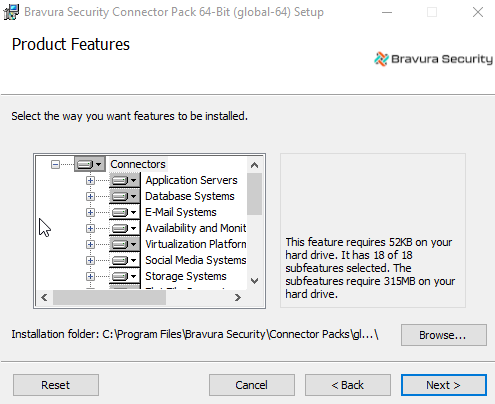
Task: Open Virtualization Platforms drive icon dropdown
Action: (125, 244)
